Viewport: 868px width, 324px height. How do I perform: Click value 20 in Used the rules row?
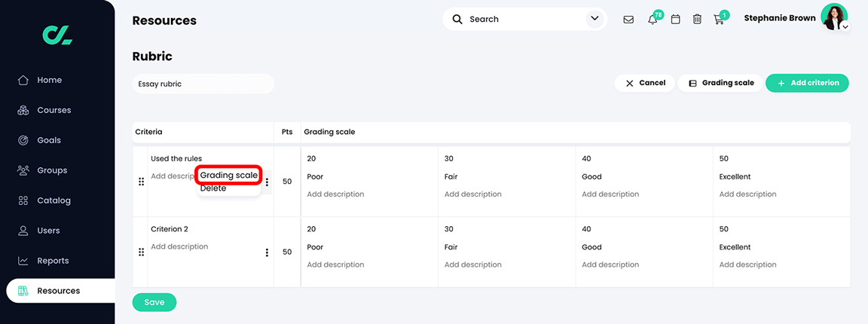[311, 158]
